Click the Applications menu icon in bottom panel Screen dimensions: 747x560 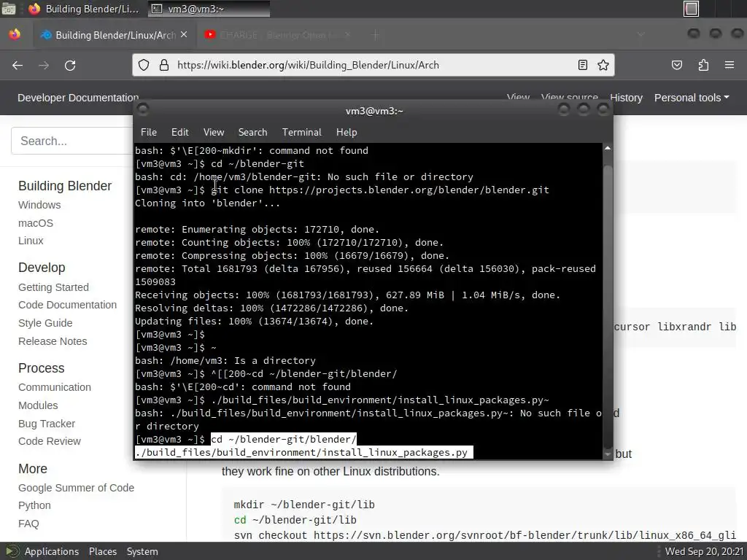tap(12, 551)
